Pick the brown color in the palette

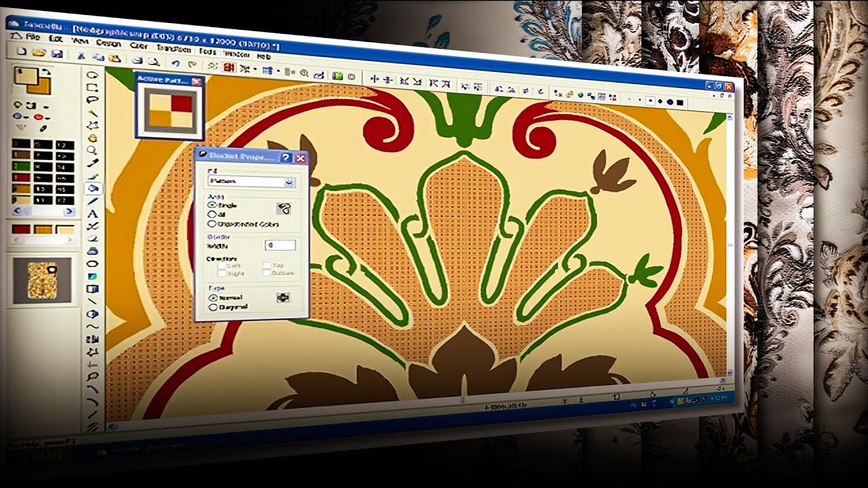coord(22,154)
